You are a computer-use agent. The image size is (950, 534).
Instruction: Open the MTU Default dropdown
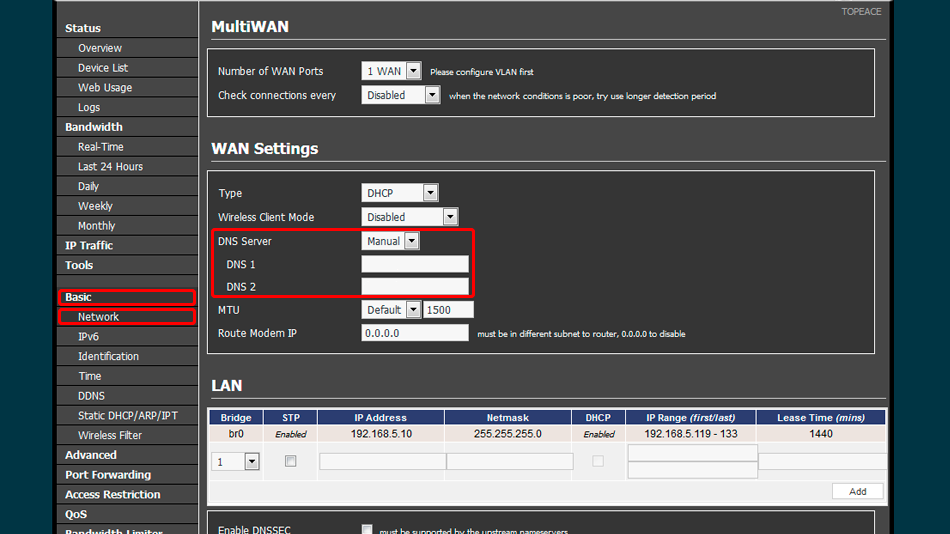[x=390, y=310]
